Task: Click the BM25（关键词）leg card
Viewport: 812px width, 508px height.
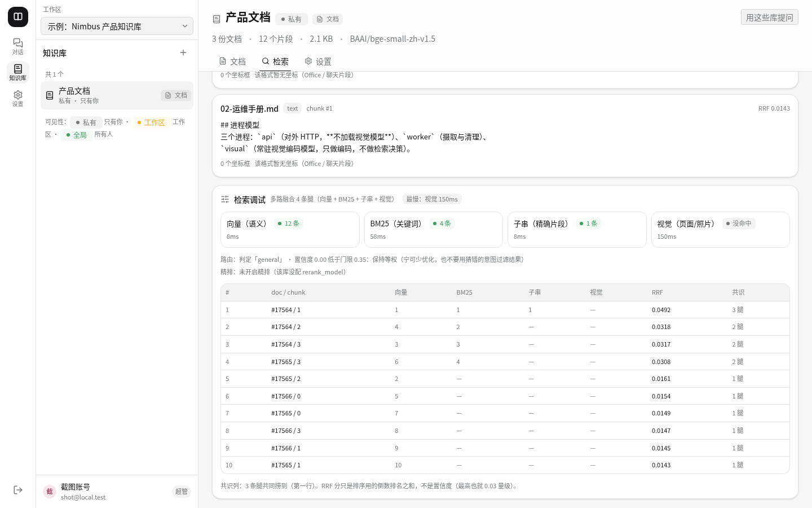Action: coord(434,230)
